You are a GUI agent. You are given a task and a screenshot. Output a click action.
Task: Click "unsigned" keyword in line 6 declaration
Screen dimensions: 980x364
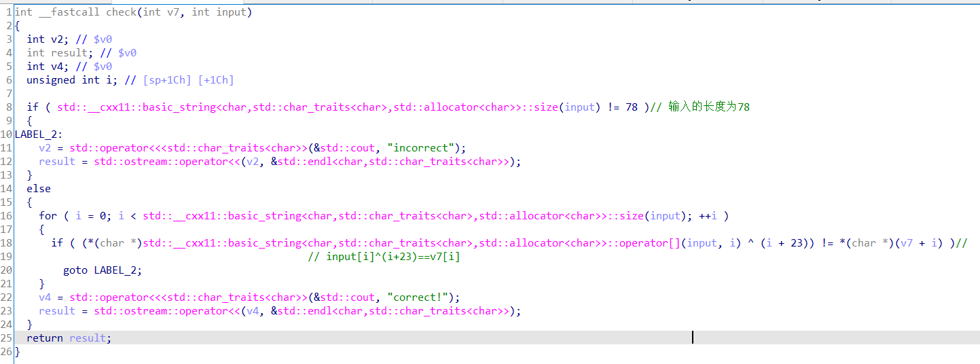(51, 80)
